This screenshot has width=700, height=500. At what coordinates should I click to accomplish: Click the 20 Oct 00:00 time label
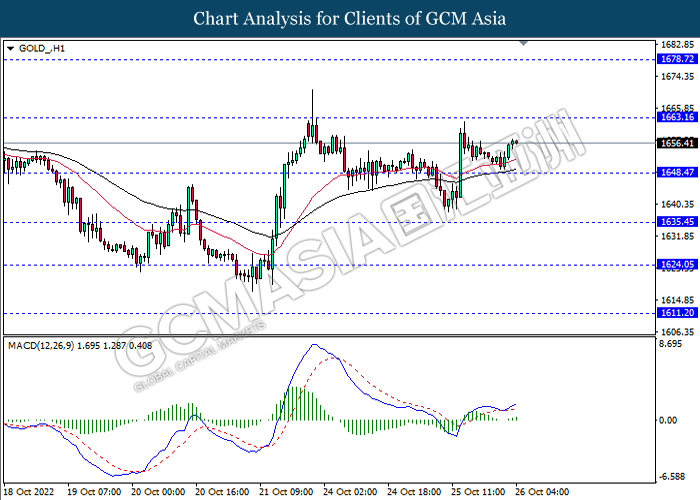(158, 492)
